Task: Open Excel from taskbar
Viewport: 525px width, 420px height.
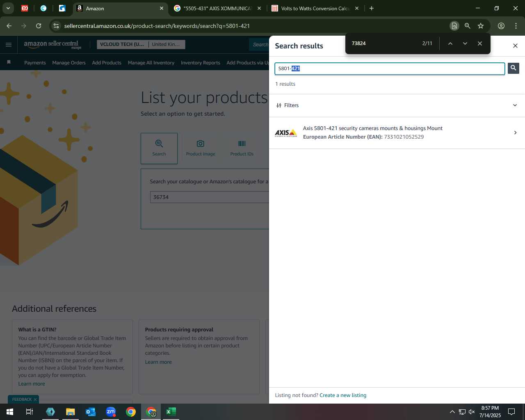Action: (171, 412)
